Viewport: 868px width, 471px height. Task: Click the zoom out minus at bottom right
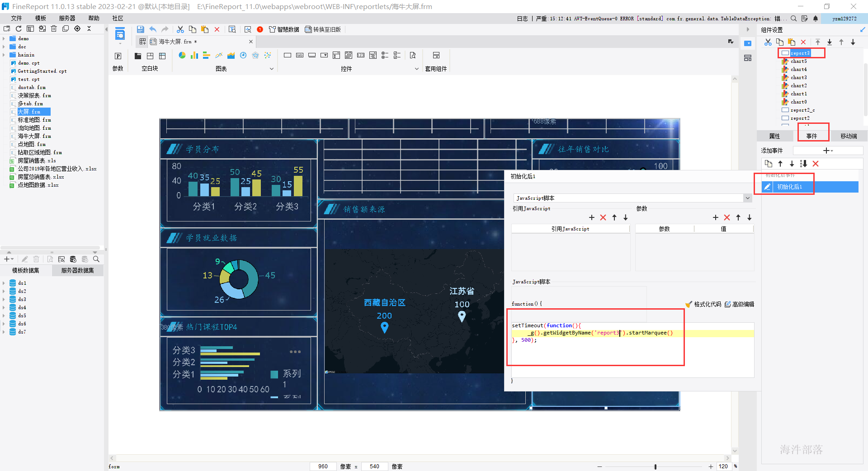599,466
